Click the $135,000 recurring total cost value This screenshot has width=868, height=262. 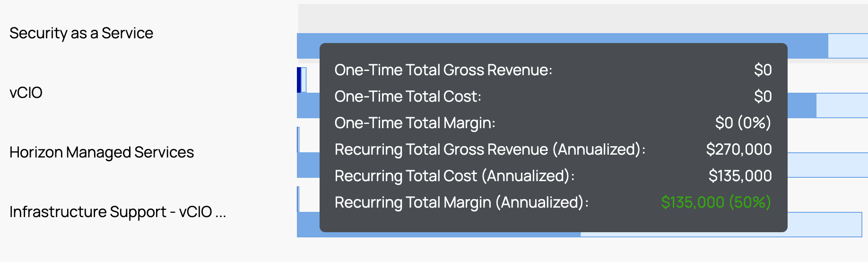(x=740, y=176)
